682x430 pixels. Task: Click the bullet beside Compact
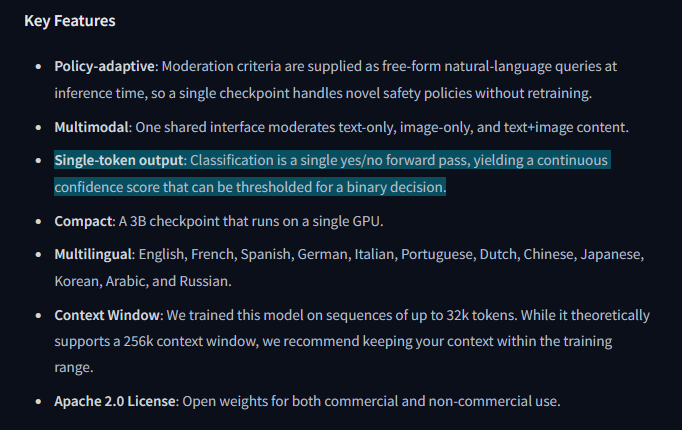tap(38, 221)
